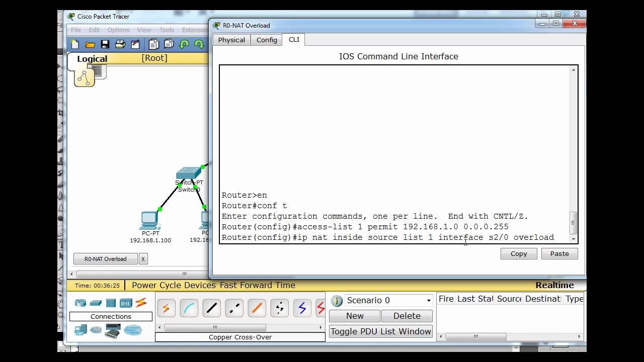Choose Copper Cross-Over dashed cable icon

[234, 308]
